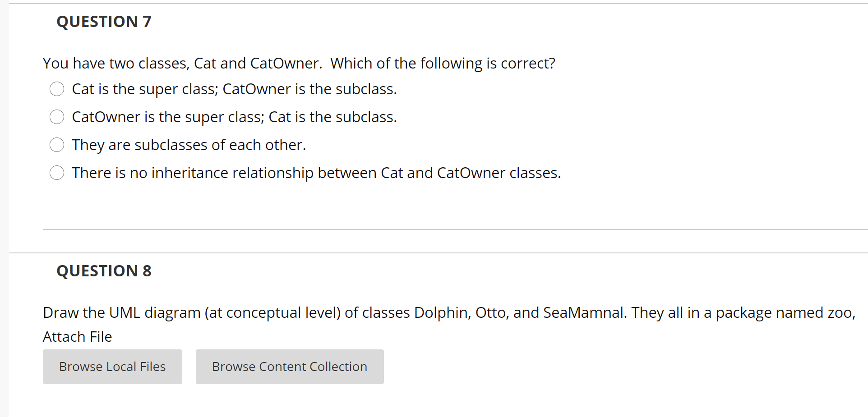The height and width of the screenshot is (417, 868).
Task: Choose the radio button for "CatOwner is the super class"
Action: 57,117
